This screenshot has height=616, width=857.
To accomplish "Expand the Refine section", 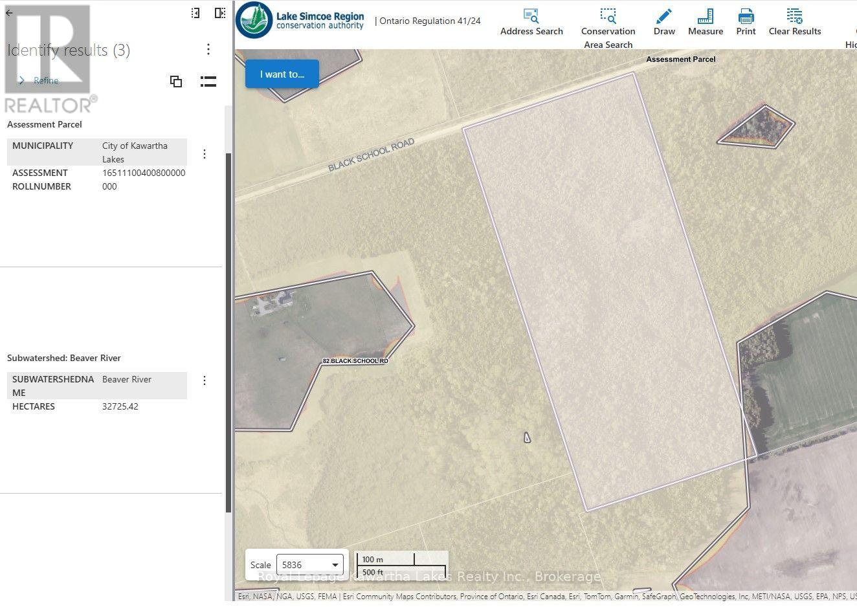I will pos(39,80).
